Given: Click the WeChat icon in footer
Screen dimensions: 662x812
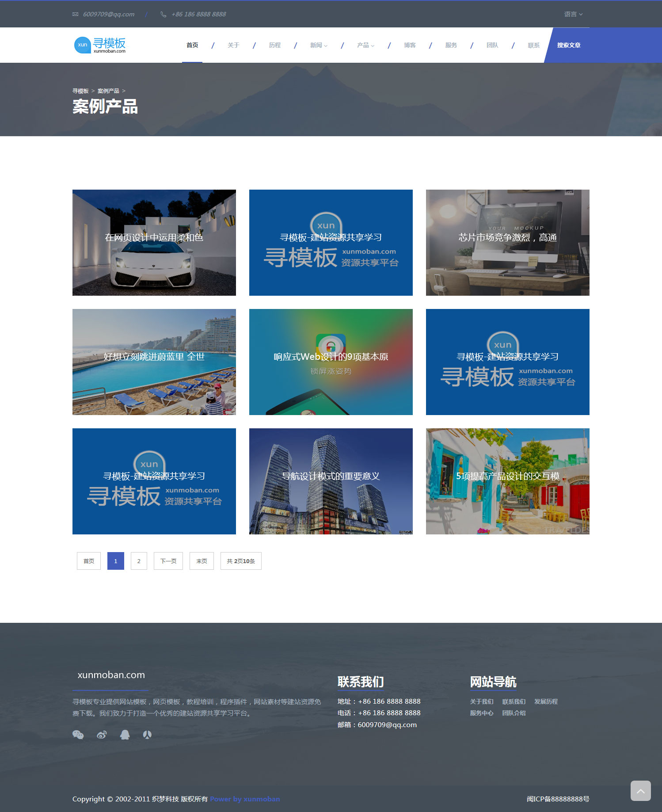Looking at the screenshot, I should click(78, 734).
